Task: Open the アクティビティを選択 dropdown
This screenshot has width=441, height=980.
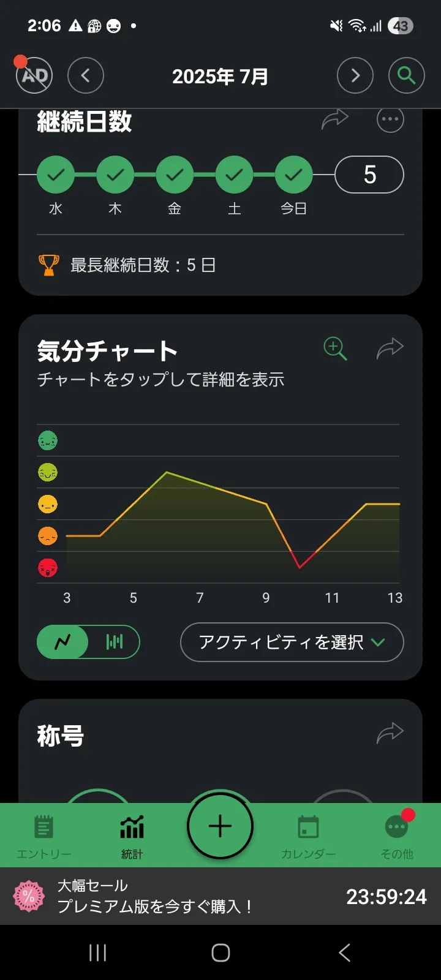Action: coord(292,642)
